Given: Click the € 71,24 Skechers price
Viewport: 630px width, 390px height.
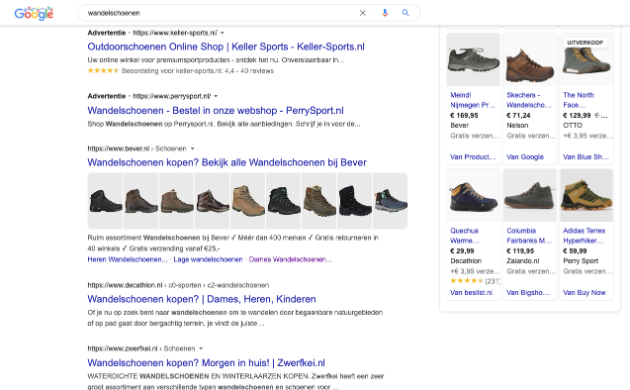Looking at the screenshot, I should 518,116.
